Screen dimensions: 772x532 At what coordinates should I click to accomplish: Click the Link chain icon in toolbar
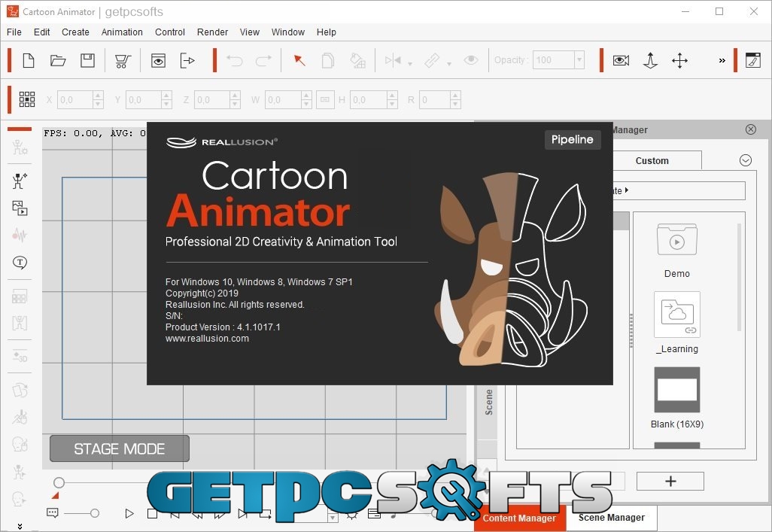click(432, 61)
